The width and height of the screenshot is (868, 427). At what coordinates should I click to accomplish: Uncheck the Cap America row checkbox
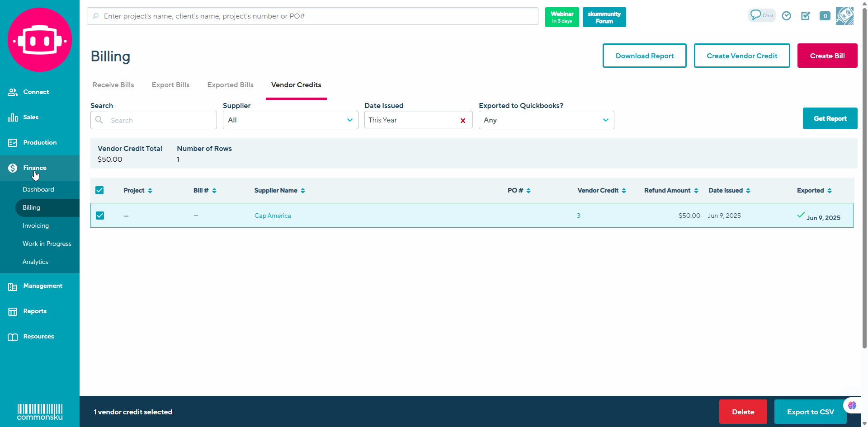click(100, 216)
